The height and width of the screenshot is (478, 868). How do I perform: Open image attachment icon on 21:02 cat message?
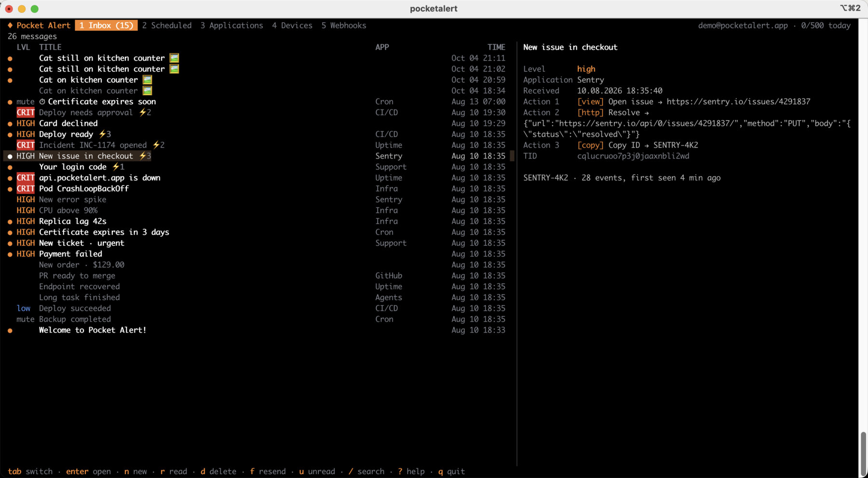pos(174,69)
